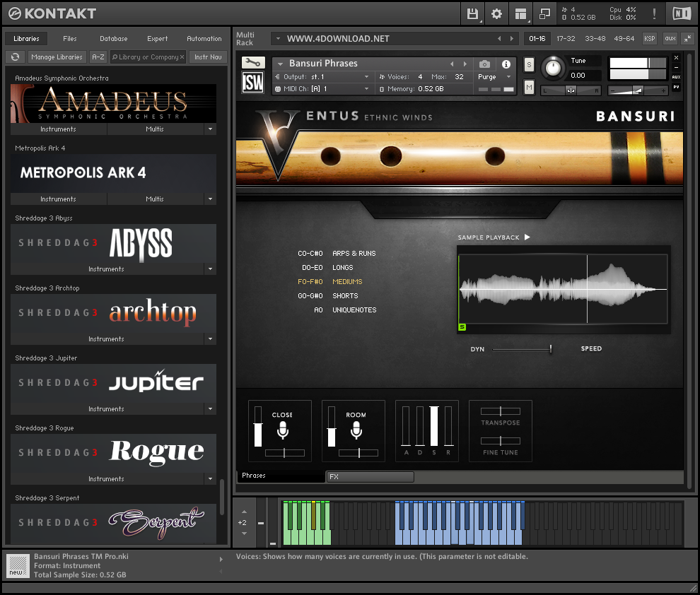The height and width of the screenshot is (595, 700).
Task: Switch to the Automation tab
Action: click(204, 39)
